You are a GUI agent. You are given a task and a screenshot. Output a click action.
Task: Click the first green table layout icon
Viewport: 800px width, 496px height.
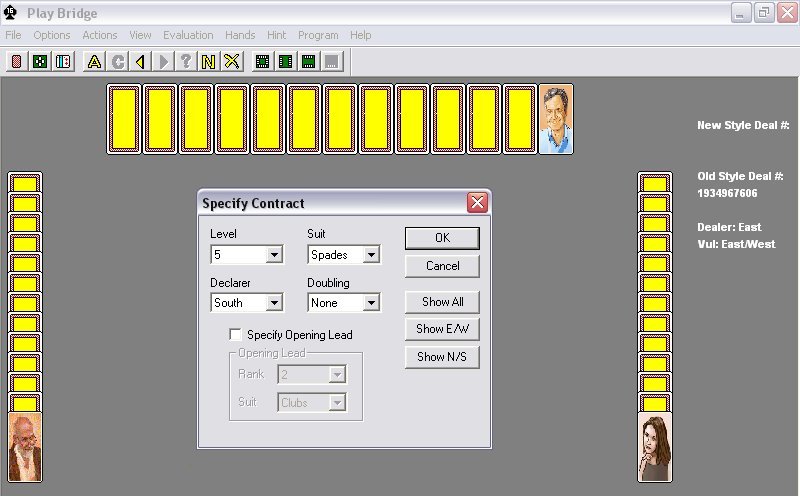tap(263, 62)
